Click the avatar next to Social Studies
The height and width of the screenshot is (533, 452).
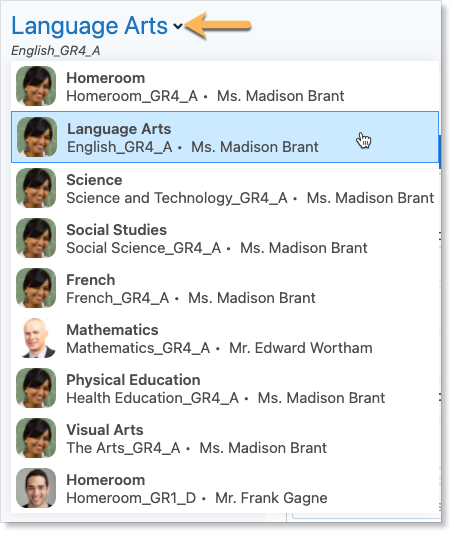(36, 238)
